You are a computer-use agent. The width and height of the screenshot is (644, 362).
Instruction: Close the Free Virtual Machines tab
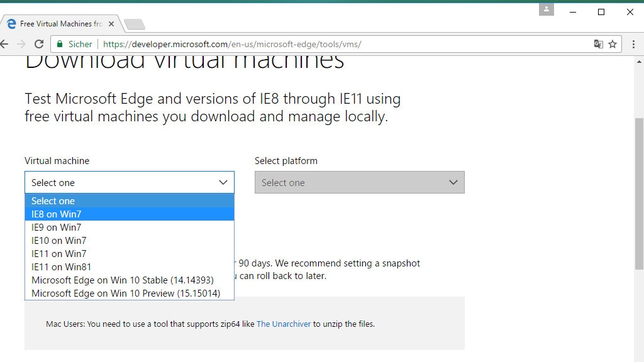pyautogui.click(x=111, y=24)
